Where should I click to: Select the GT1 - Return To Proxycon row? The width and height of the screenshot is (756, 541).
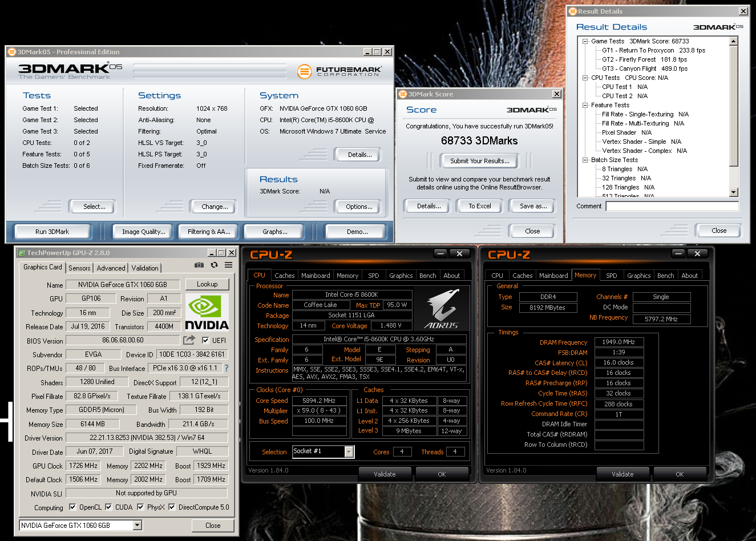click(653, 50)
